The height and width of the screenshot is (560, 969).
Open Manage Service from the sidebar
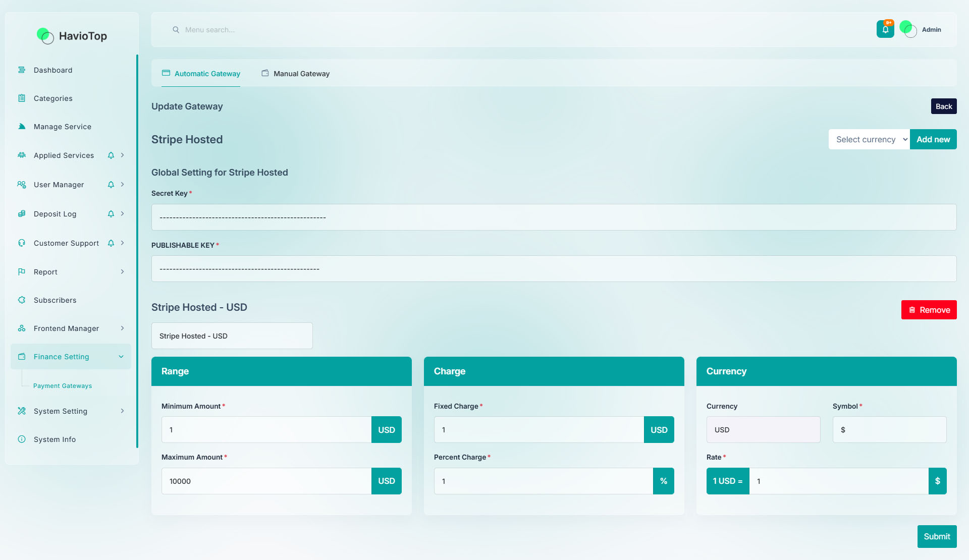click(71, 127)
